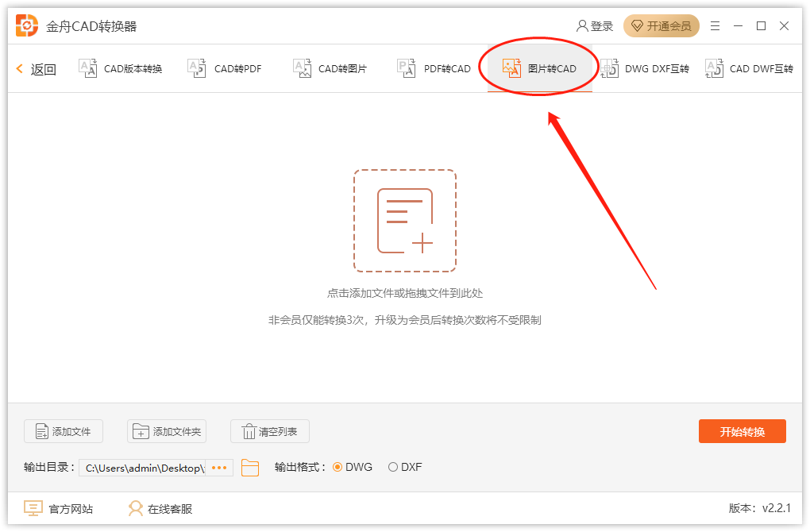Click the add-file document icon in drop zone
810x532 pixels.
coord(405,221)
